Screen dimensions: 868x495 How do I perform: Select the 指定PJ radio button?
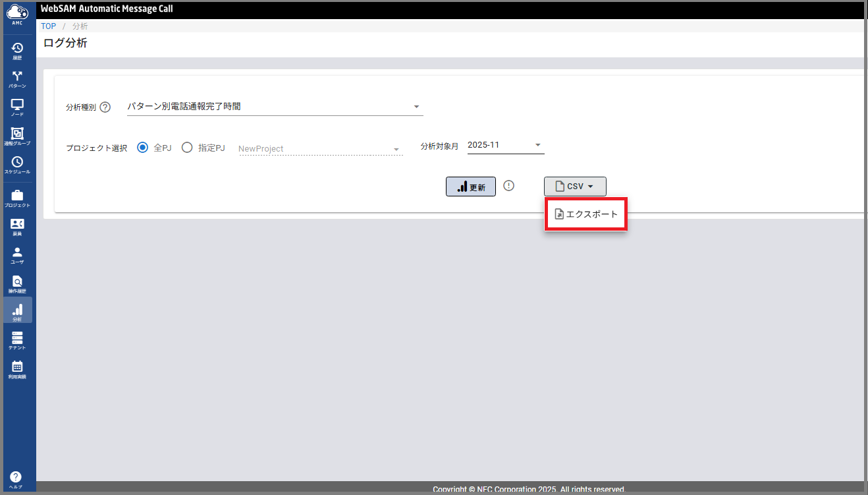tap(187, 148)
